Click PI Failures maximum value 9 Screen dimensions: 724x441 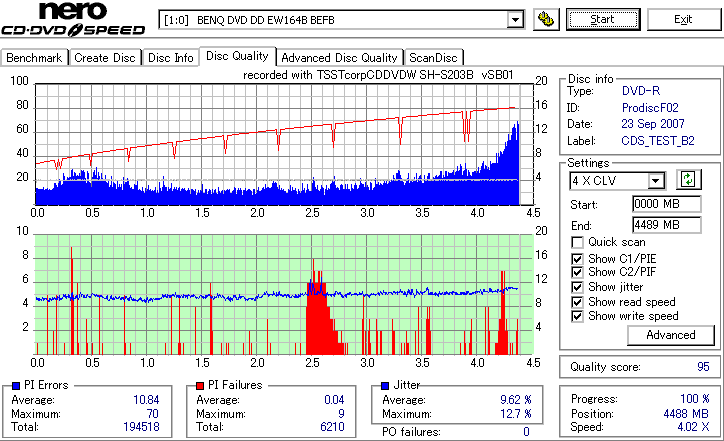341,414
